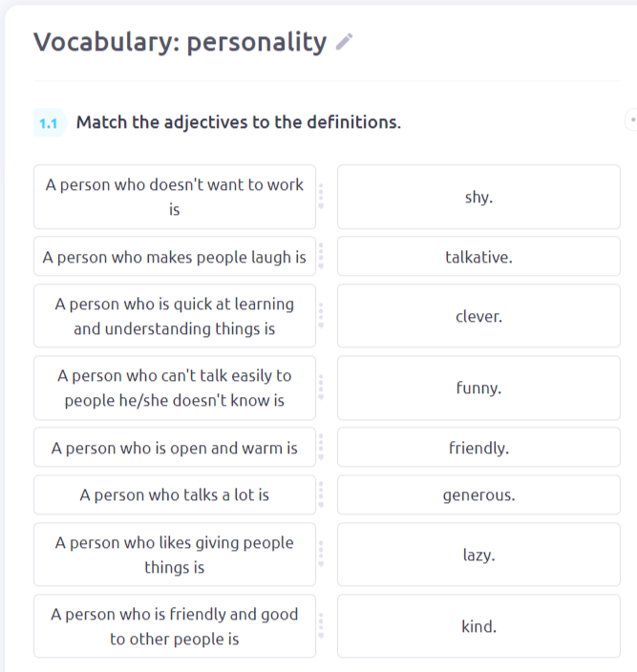637x672 pixels.
Task: Click drag handle beside 'likes giving people things'
Action: (321, 555)
